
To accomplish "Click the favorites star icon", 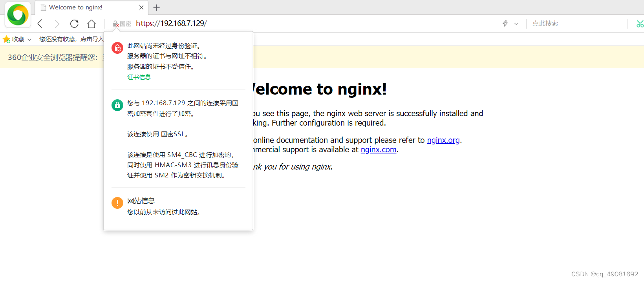I will [x=7, y=39].
